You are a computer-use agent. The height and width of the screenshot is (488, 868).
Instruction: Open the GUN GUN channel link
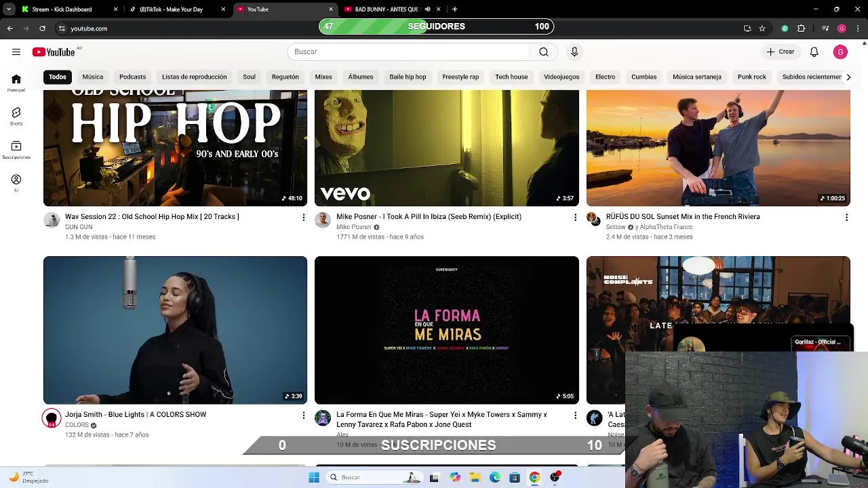pos(79,227)
